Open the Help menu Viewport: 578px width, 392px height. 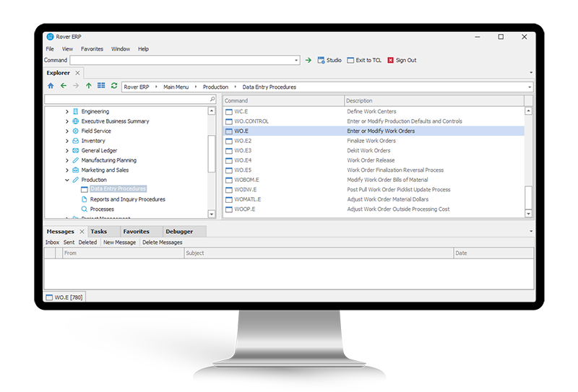click(143, 49)
